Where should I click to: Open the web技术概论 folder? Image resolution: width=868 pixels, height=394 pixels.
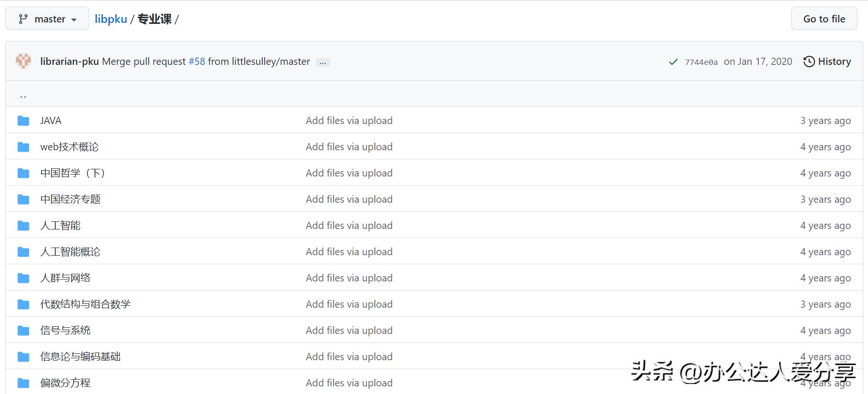(x=70, y=147)
